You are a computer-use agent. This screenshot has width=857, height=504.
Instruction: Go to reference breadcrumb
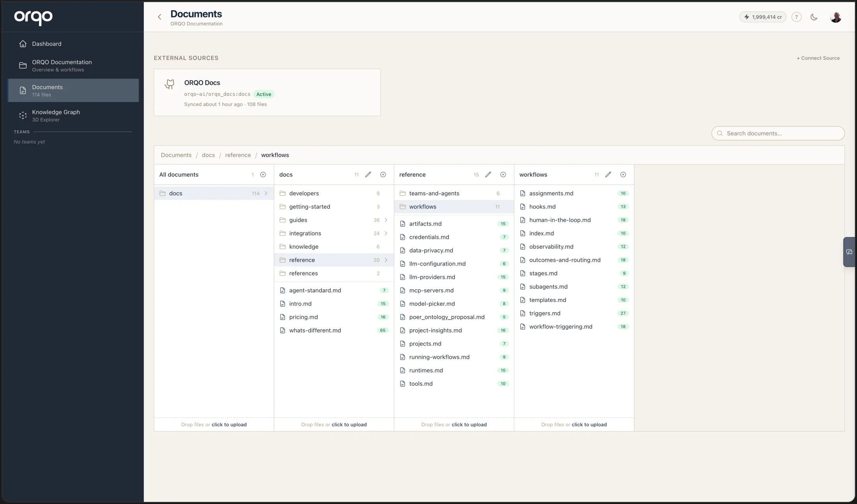pyautogui.click(x=238, y=155)
